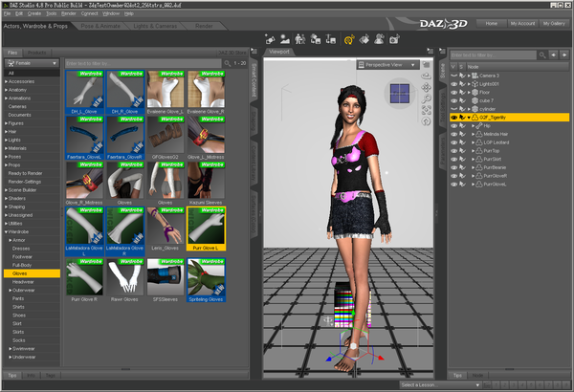Click the search magnifier in Scene filter bar

pos(542,55)
